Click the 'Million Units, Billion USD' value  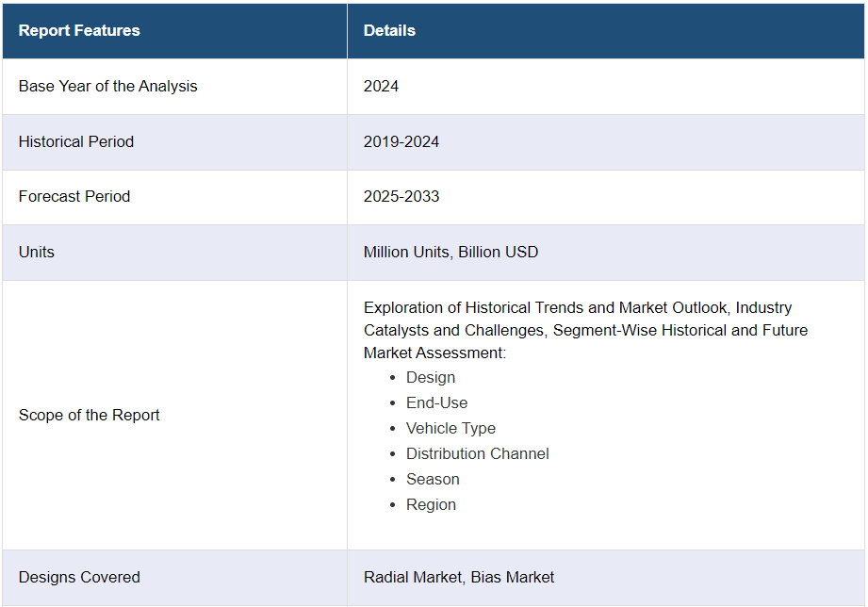tap(450, 252)
